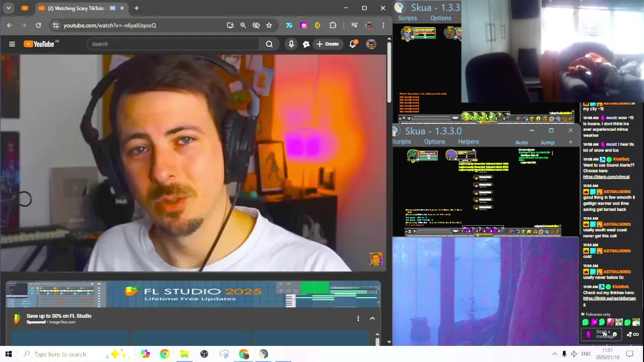Screen dimensions: 644x362
Task: Reload the page in Chrome
Action: coord(38,25)
